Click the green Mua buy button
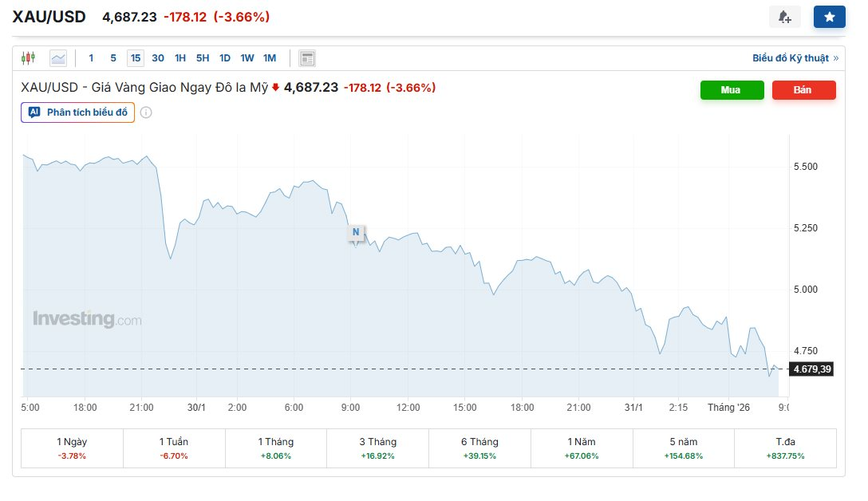The width and height of the screenshot is (868, 501). [x=732, y=90]
